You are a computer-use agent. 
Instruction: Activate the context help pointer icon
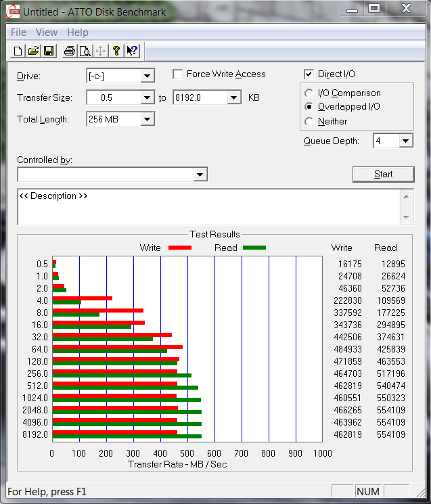pyautogui.click(x=132, y=51)
